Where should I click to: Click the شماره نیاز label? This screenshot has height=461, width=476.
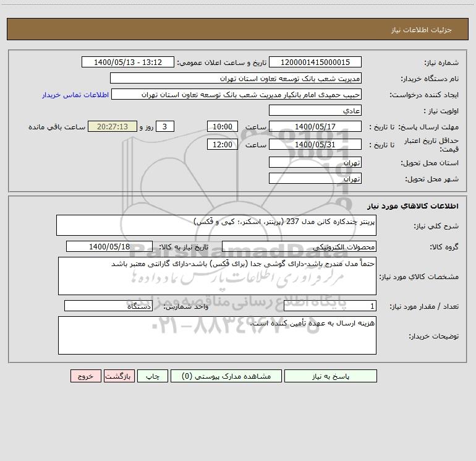441,63
